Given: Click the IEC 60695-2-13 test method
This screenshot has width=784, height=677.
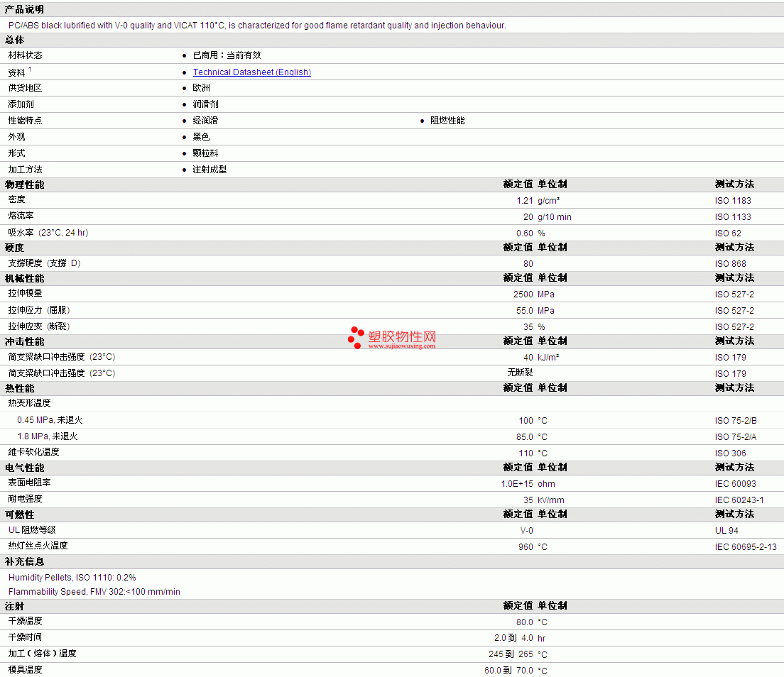Looking at the screenshot, I should click(746, 547).
